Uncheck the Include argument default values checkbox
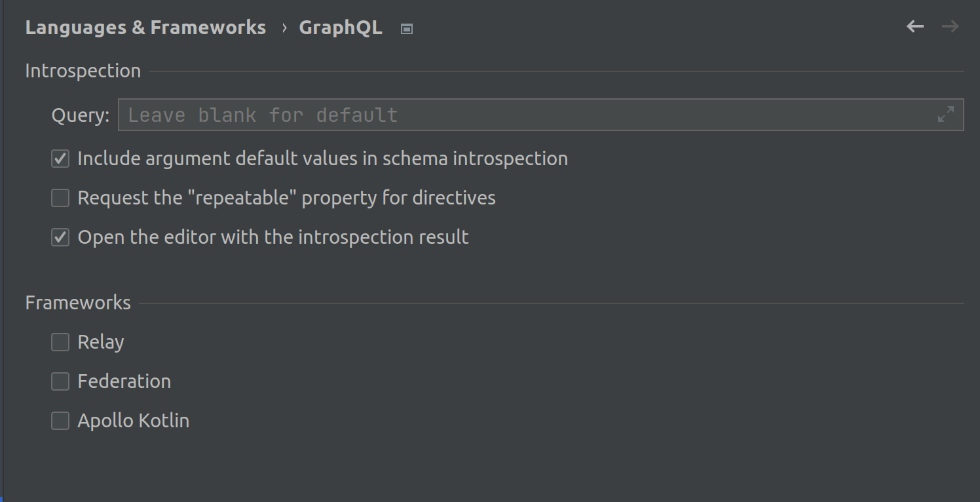Image resolution: width=980 pixels, height=502 pixels. tap(60, 159)
